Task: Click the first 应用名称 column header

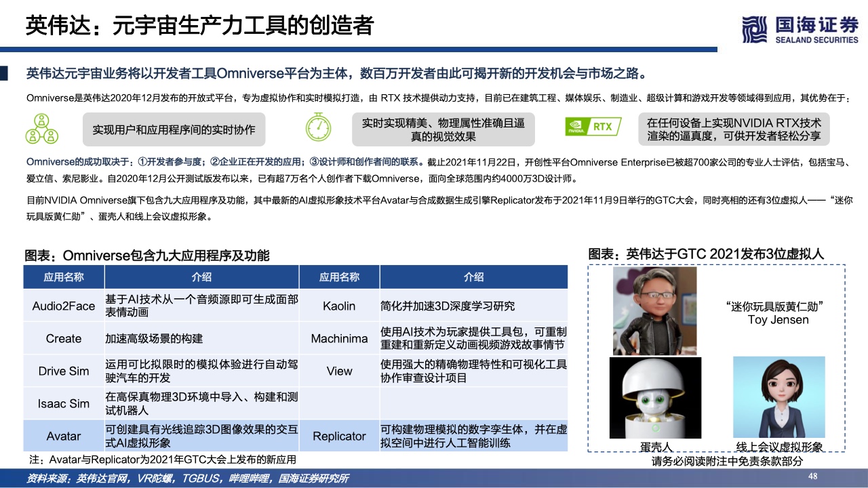Action: click(x=64, y=277)
